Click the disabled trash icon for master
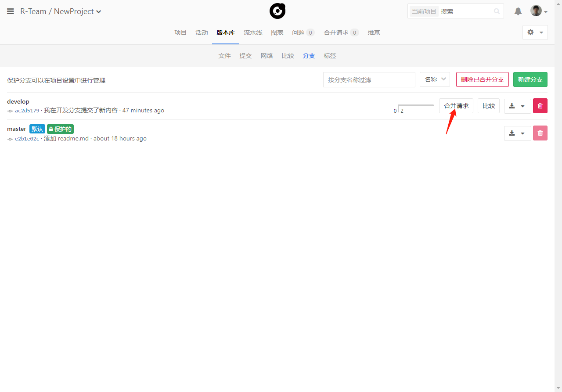Viewport: 562px width, 392px height. coord(540,133)
